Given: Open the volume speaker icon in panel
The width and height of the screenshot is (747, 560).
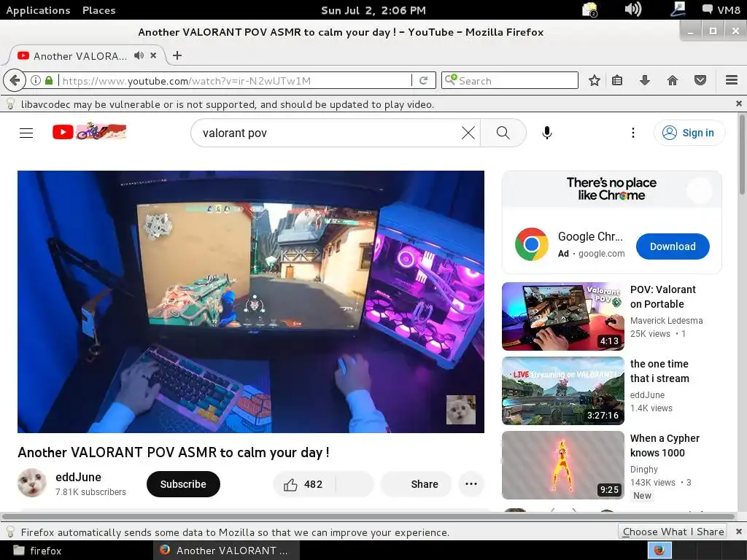Looking at the screenshot, I should [x=632, y=9].
